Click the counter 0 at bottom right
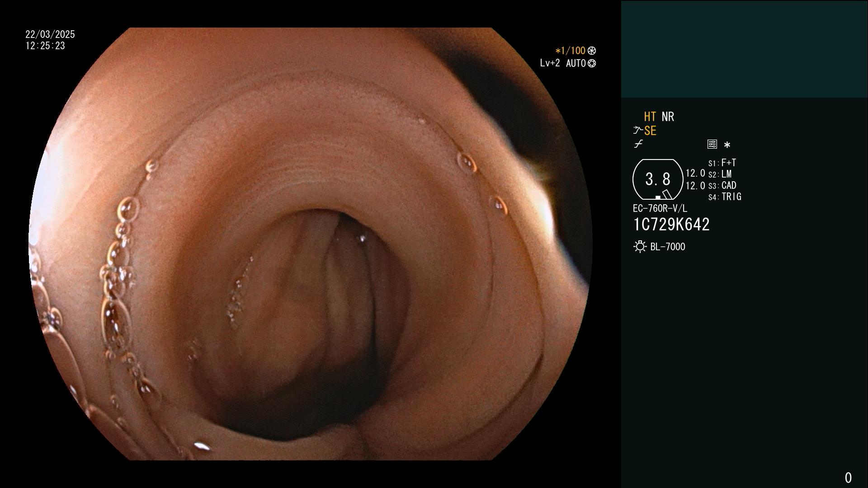Image resolution: width=868 pixels, height=488 pixels. tap(848, 478)
